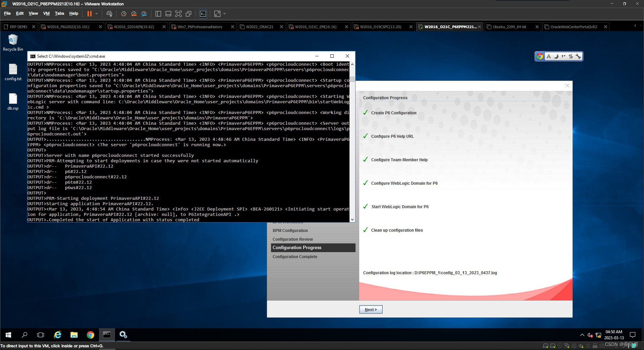Select the config.txt desktop file
This screenshot has width=644, height=350.
(x=13, y=72)
